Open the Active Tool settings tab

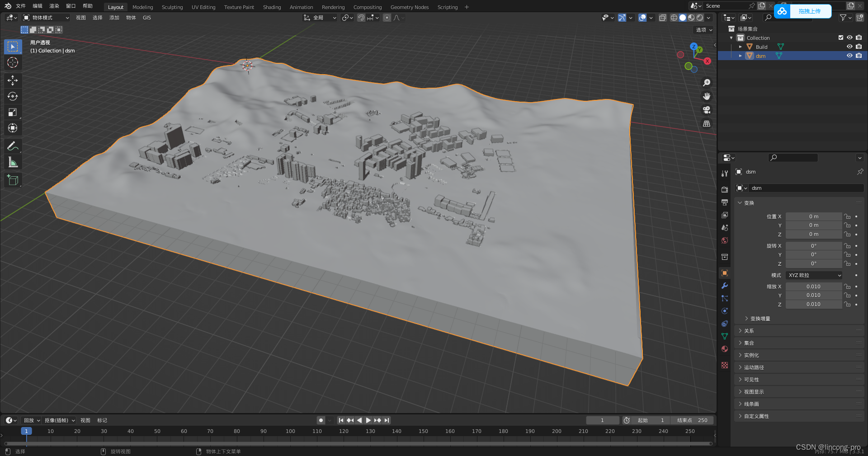pos(725,173)
